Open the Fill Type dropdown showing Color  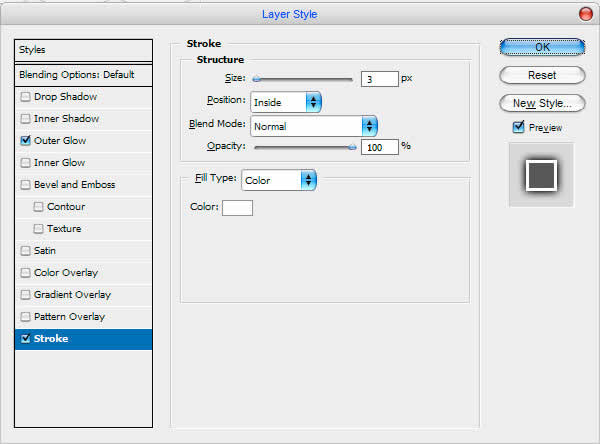pos(279,180)
